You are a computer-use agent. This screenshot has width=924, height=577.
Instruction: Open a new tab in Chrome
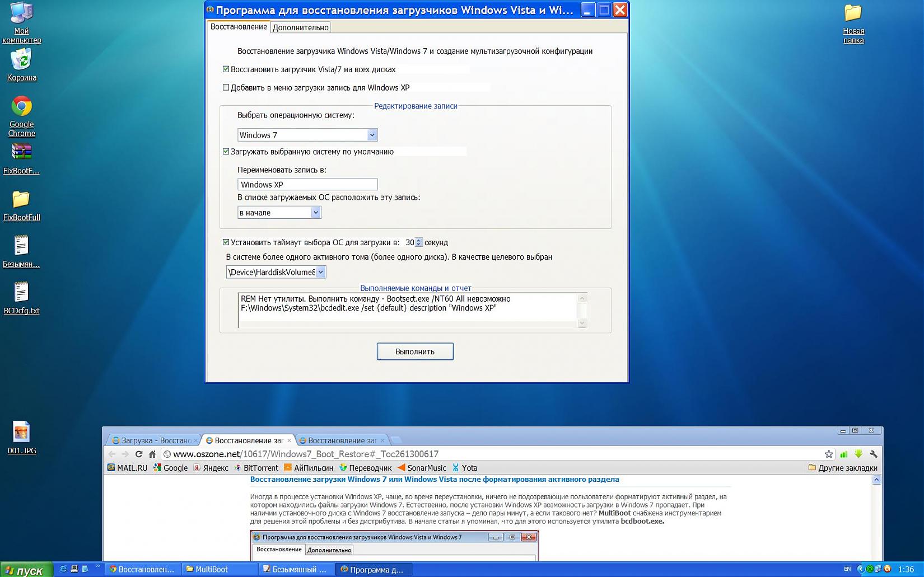click(395, 440)
